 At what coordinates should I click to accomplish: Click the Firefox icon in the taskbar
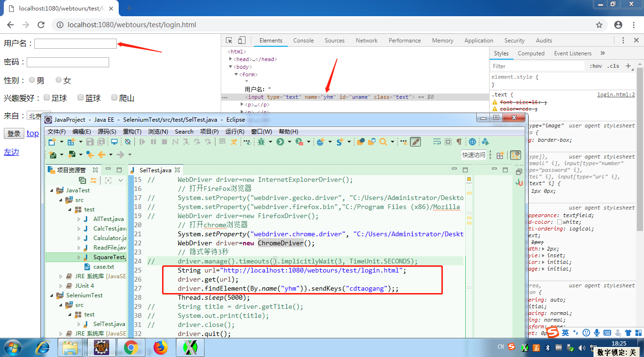(x=161, y=348)
